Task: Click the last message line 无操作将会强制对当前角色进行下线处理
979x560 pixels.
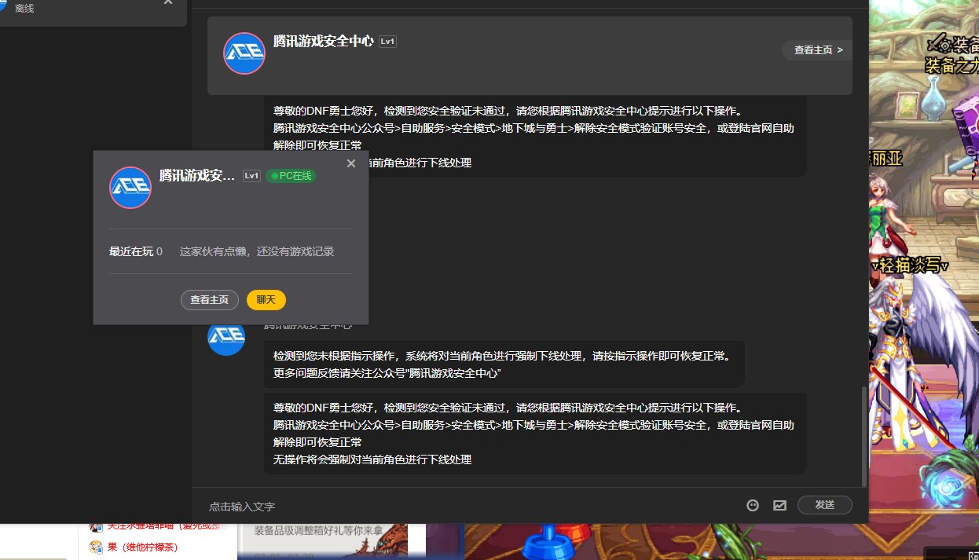Action: (x=372, y=459)
